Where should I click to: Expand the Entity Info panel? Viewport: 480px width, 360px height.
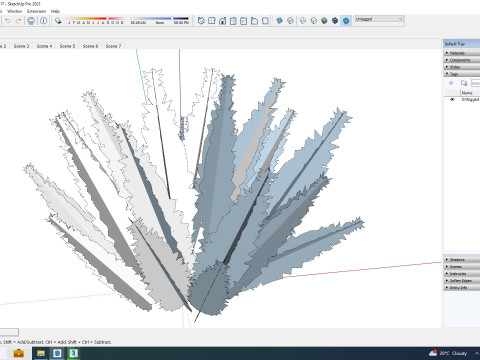click(x=462, y=287)
